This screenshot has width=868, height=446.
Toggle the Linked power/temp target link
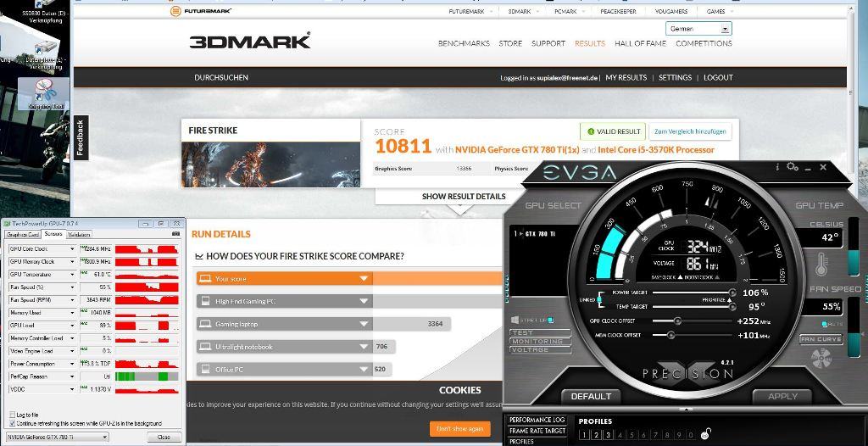[598, 299]
